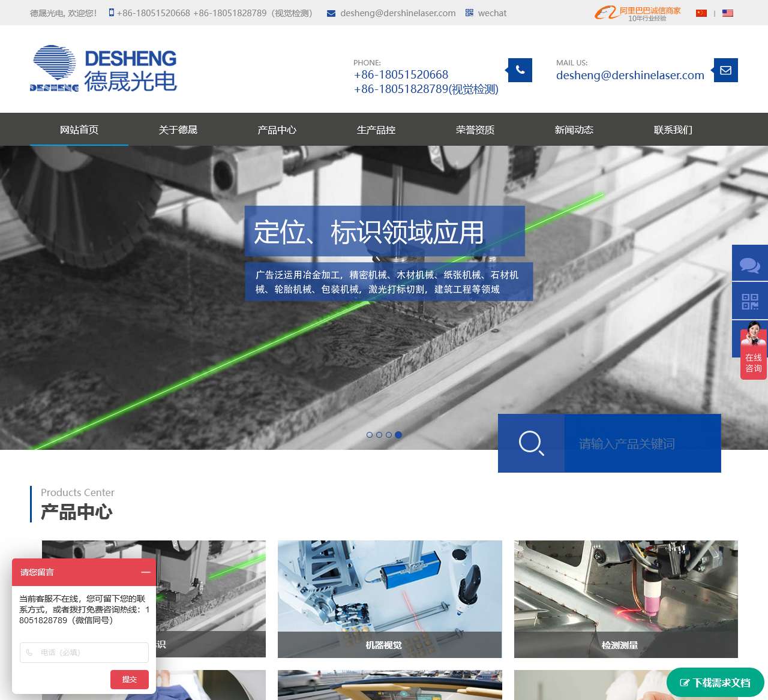Switch language using the US flag

[727, 13]
